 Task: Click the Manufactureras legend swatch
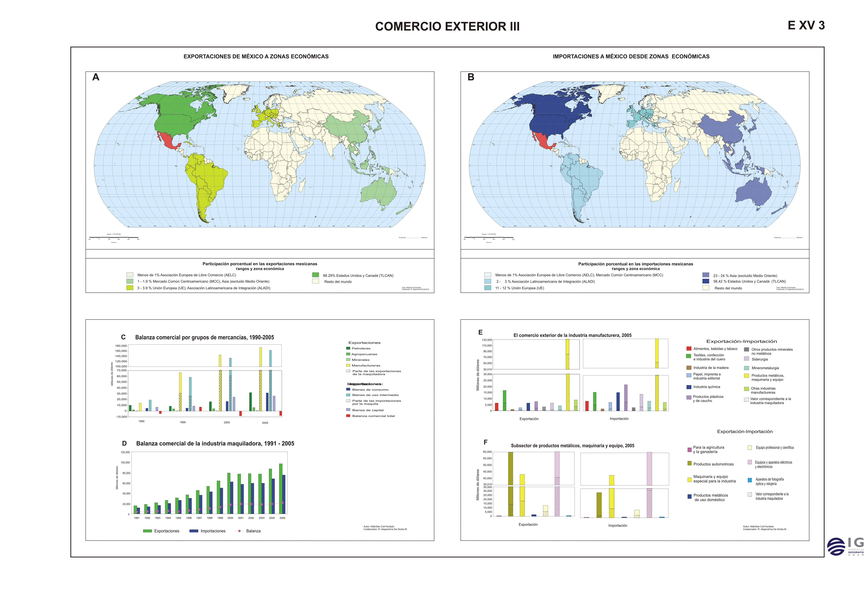[x=348, y=365]
